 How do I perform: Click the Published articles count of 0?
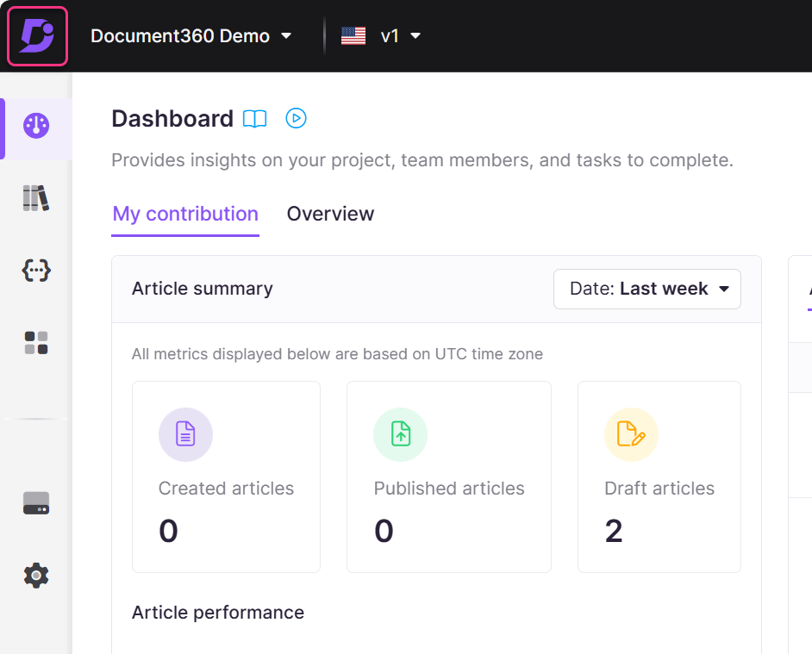click(384, 530)
